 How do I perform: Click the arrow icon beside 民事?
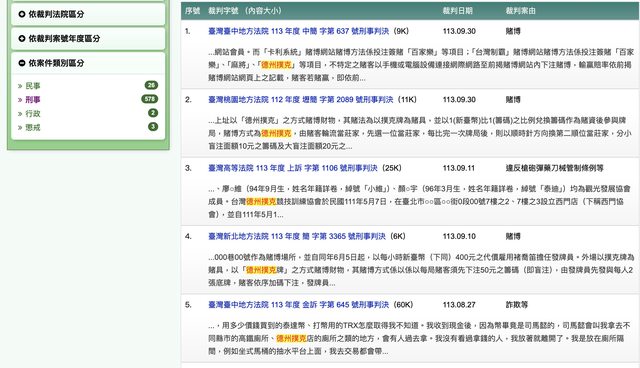pyautogui.click(x=20, y=86)
